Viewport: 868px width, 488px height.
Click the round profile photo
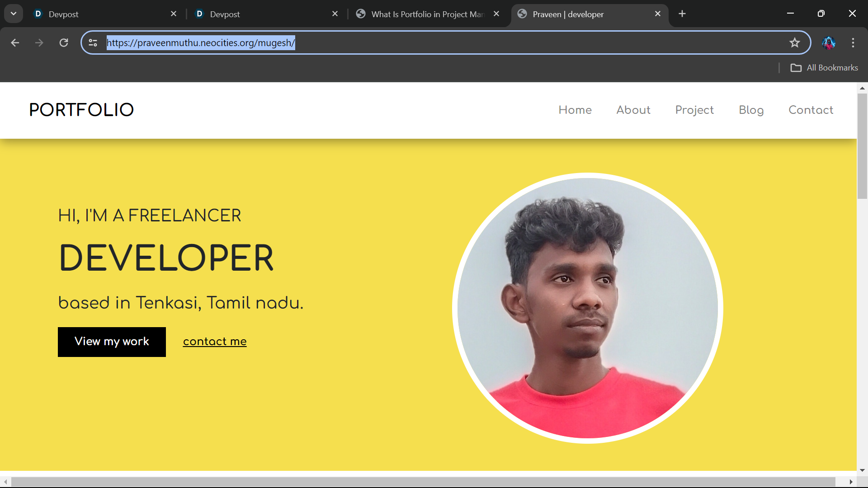tap(587, 308)
